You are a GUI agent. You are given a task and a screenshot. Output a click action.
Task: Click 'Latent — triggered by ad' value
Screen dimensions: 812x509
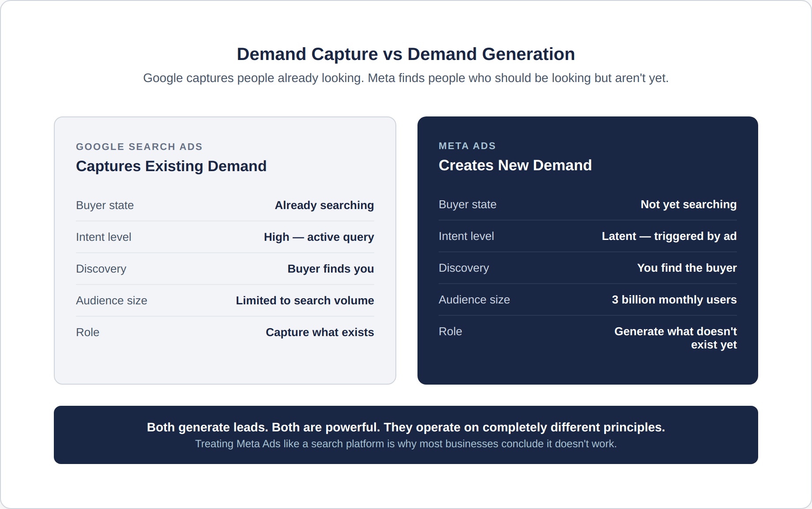[x=669, y=236]
